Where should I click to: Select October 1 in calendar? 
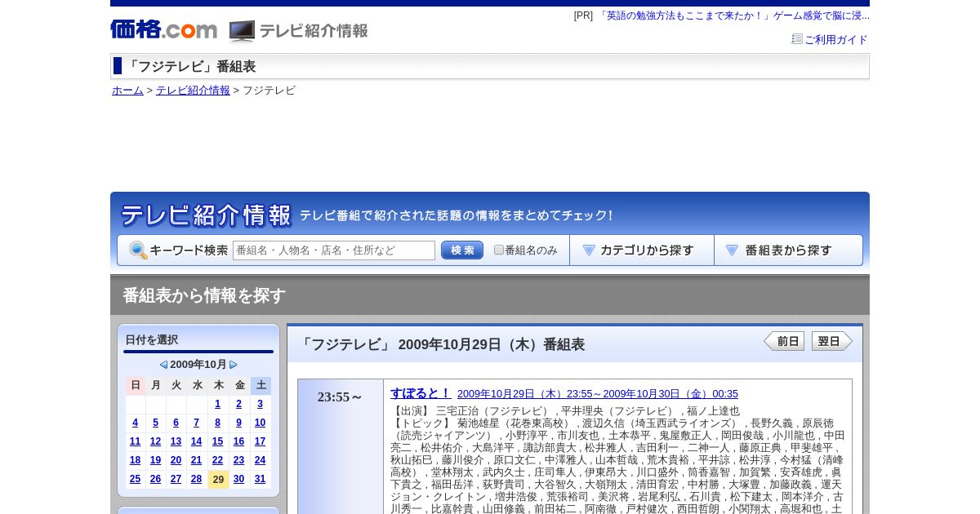coord(218,404)
